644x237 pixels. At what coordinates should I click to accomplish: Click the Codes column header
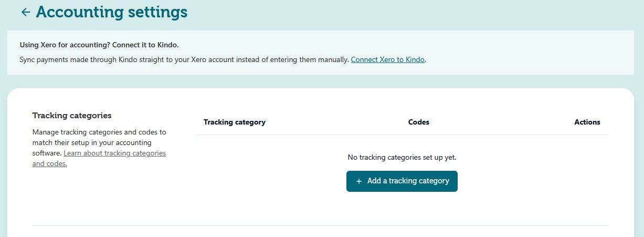click(x=418, y=122)
